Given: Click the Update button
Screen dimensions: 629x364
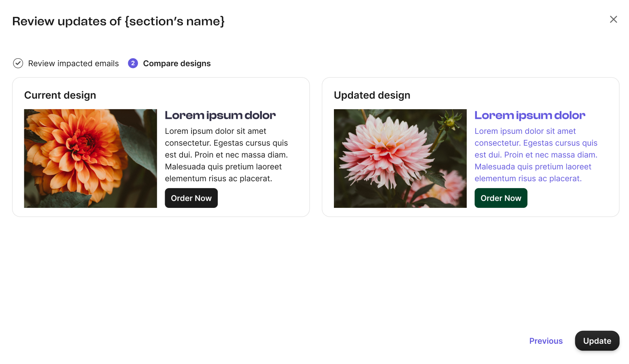Looking at the screenshot, I should click(x=597, y=341).
